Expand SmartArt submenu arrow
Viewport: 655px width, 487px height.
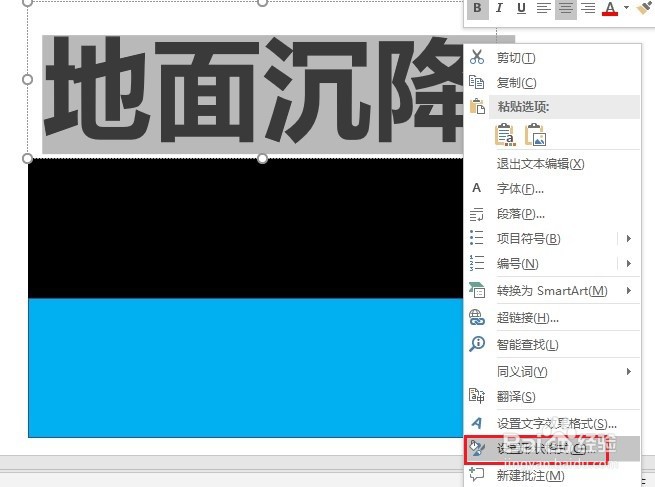[628, 290]
